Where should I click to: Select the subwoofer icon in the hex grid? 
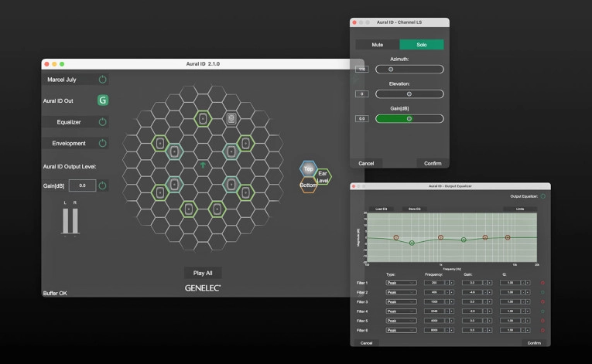point(231,119)
